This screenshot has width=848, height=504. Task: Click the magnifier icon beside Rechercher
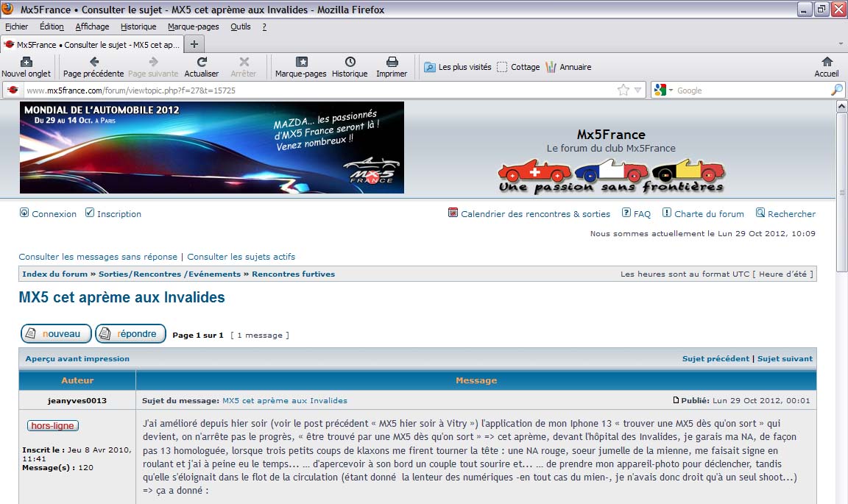coord(760,213)
